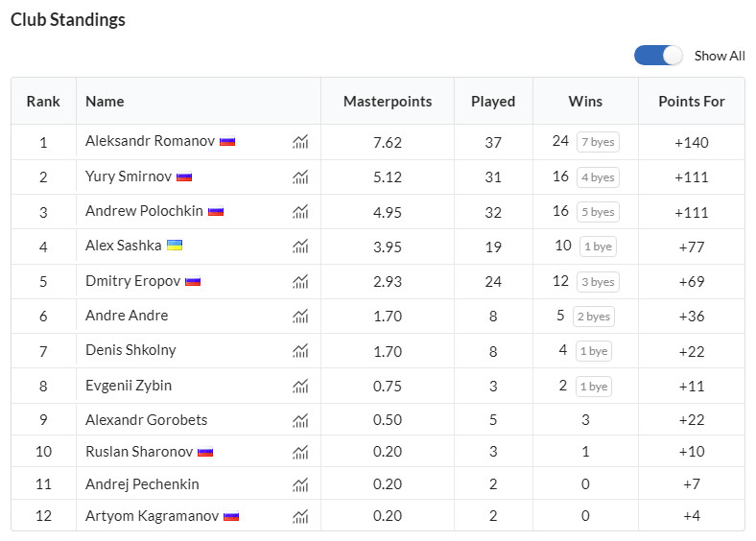Click the 2 byes badge for Andre Andre

pos(594,317)
